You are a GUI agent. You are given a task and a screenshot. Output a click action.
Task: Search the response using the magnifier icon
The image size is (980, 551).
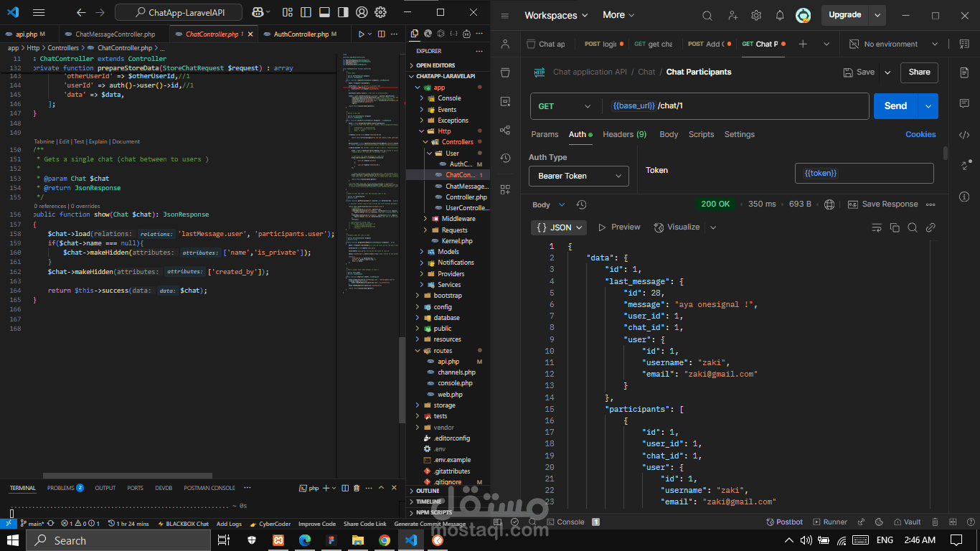point(913,227)
